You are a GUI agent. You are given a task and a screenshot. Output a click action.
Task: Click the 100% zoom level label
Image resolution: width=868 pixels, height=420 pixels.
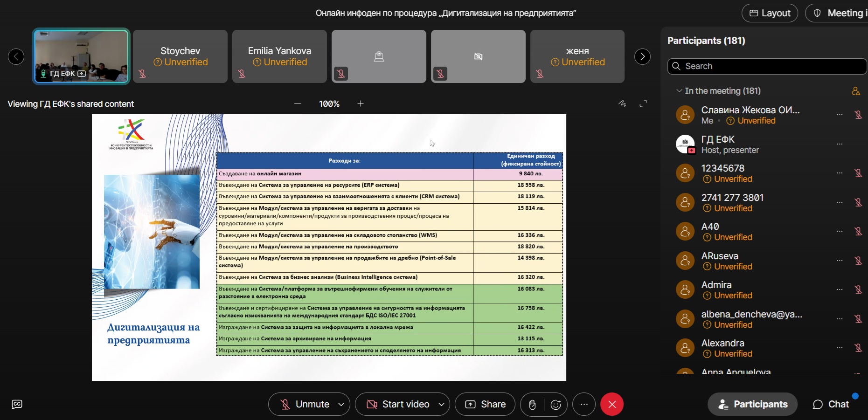tap(329, 104)
